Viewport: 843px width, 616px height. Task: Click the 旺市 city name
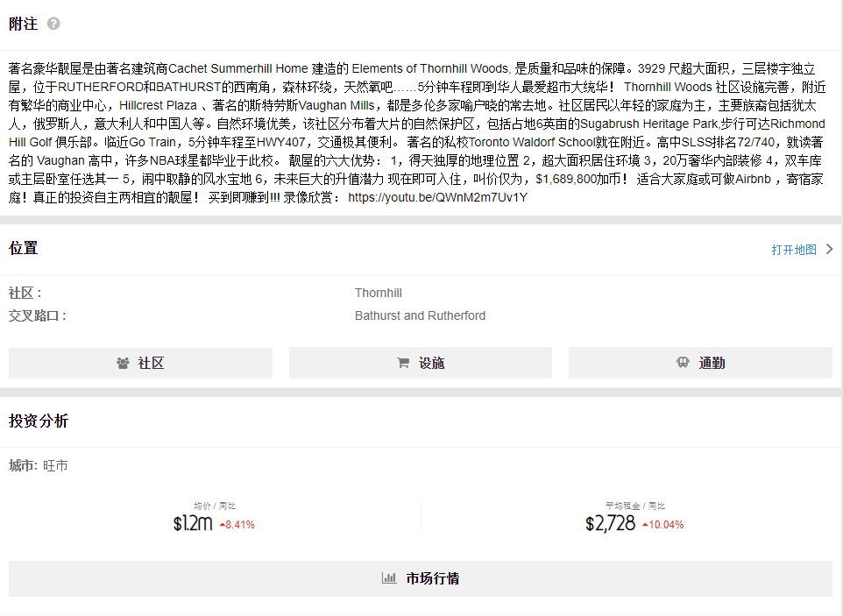point(55,465)
